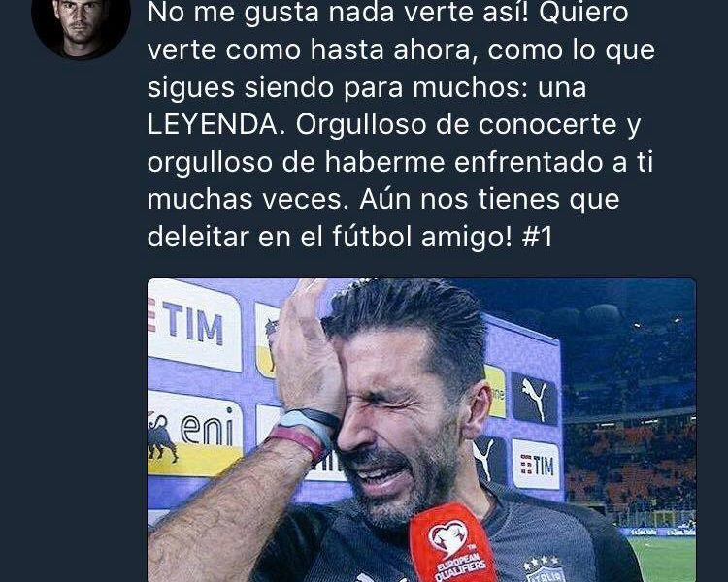Click the line "orgulloso de haberme enfrentado a ti"
This screenshot has height=582, width=728.
pos(400,162)
